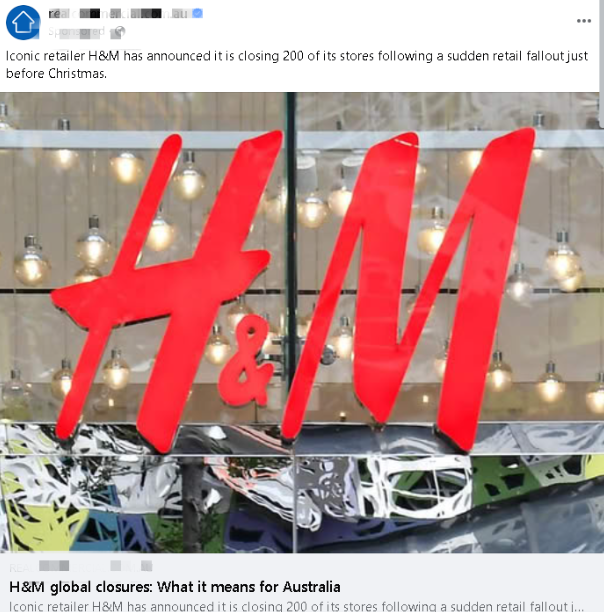Click the article description preview text
604x612 pixels.
[296, 606]
